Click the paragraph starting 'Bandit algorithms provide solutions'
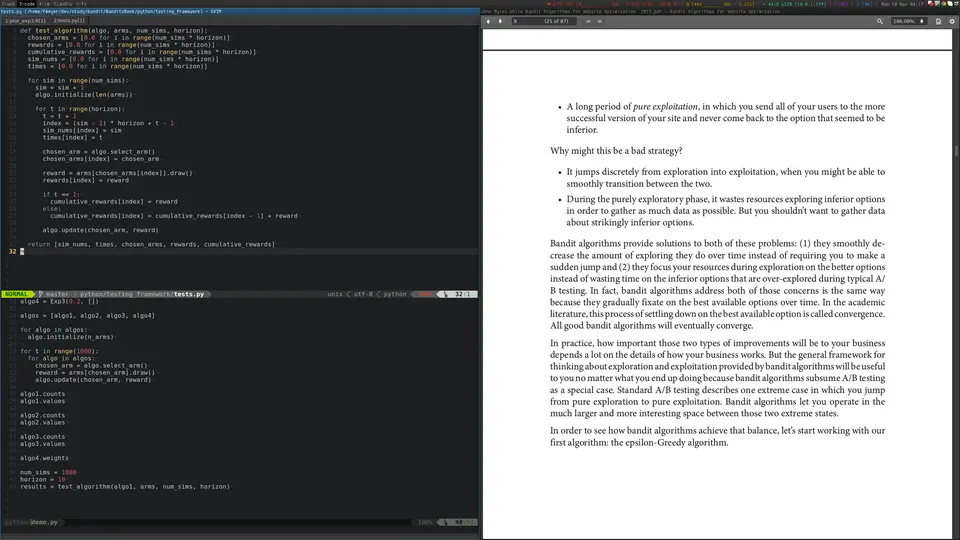This screenshot has height=540, width=960. (717, 285)
